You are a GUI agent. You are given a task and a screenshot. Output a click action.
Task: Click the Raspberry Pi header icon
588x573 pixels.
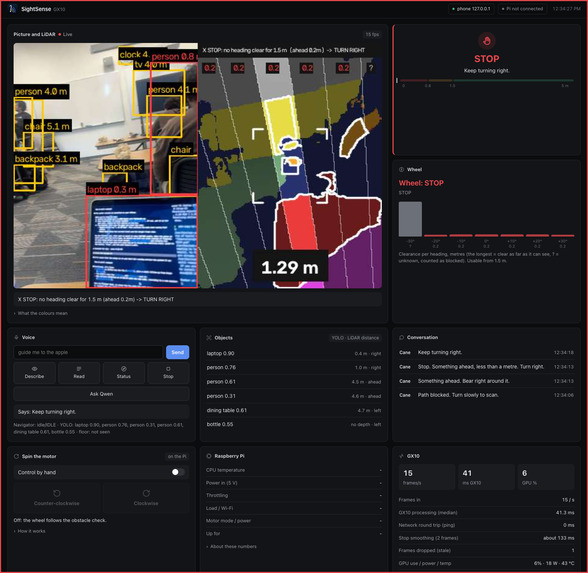[x=209, y=456]
